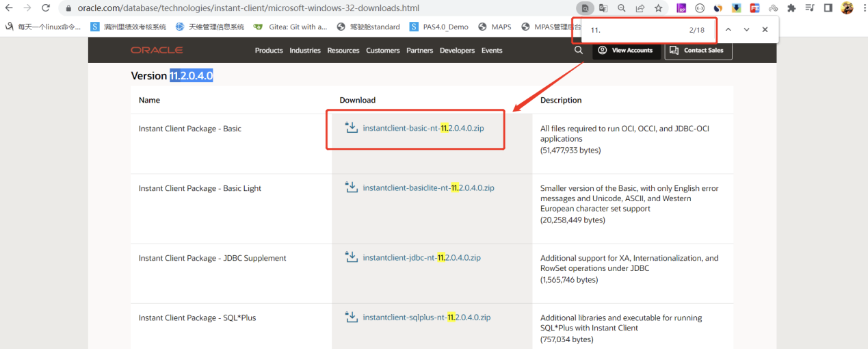Viewport: 868px width, 349px height.
Task: Click the share page icon in address bar
Action: coord(640,8)
